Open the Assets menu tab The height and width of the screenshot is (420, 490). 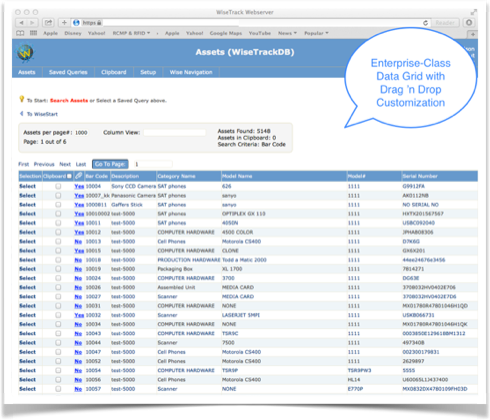(x=27, y=72)
